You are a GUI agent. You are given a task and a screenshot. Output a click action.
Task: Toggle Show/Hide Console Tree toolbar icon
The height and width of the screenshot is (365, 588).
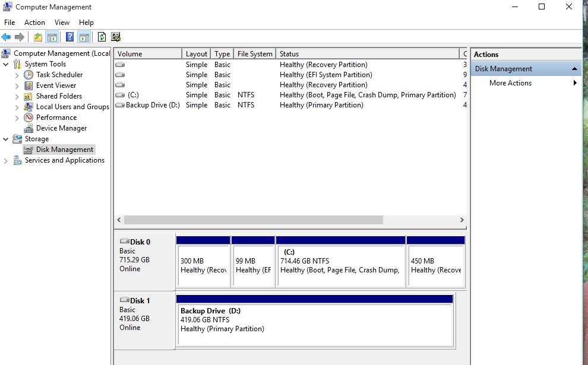[x=52, y=37]
